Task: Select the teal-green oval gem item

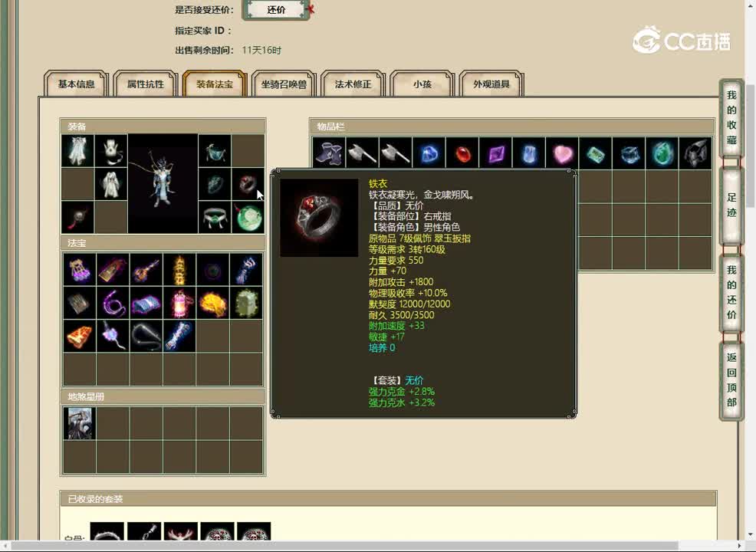Action: pos(662,153)
